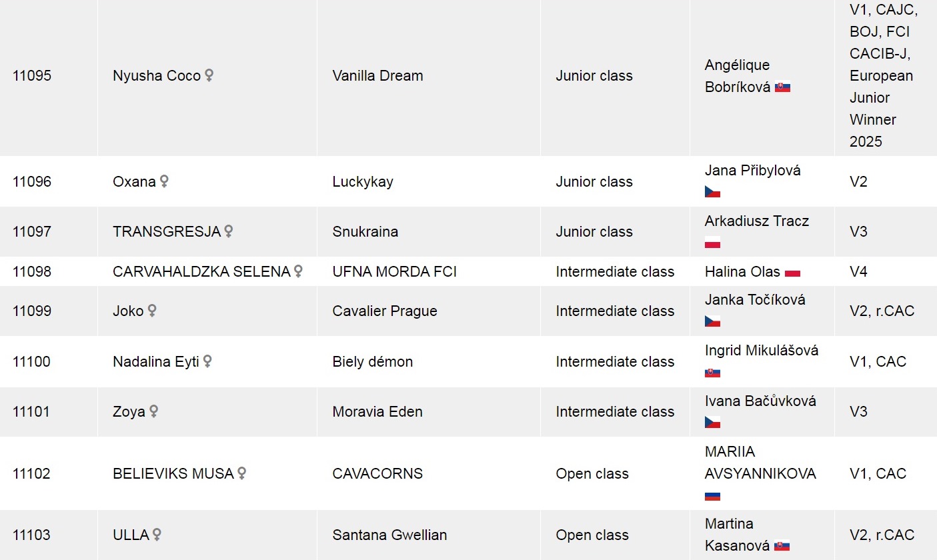
Task: Click the female symbol beside Nyusha Coco
Action: point(209,75)
